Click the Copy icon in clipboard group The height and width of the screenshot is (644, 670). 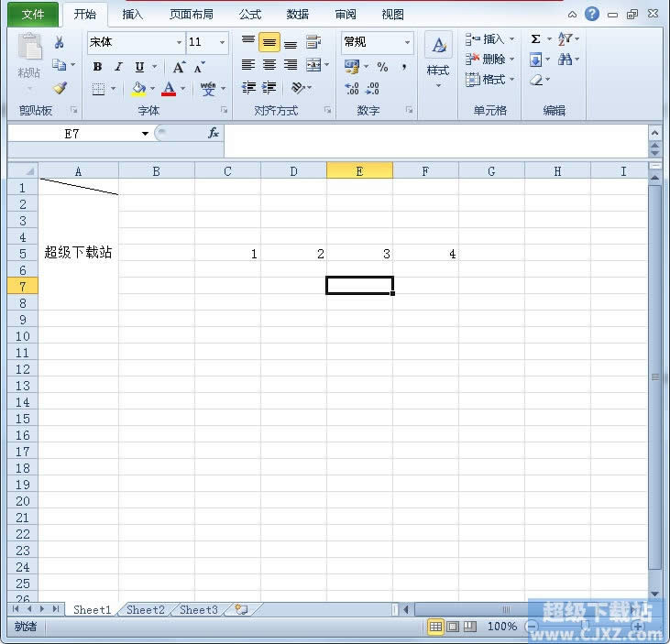coord(59,65)
